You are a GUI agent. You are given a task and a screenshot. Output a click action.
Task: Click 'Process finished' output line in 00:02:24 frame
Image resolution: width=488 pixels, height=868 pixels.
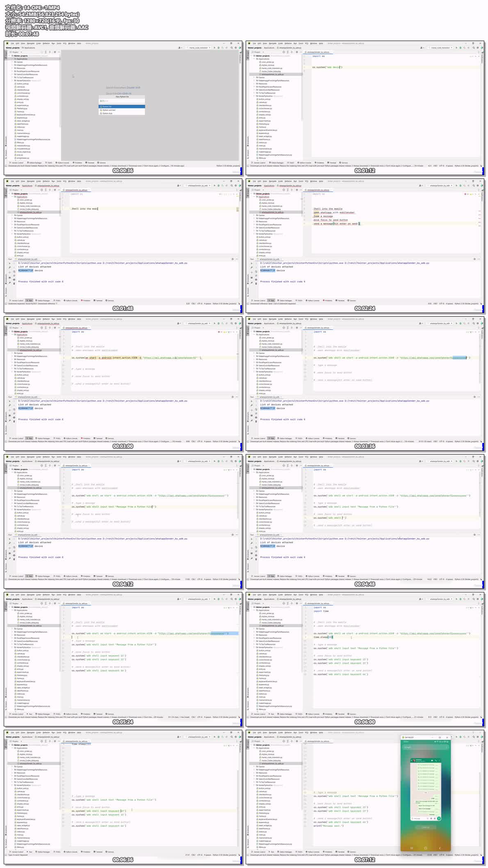283,282
